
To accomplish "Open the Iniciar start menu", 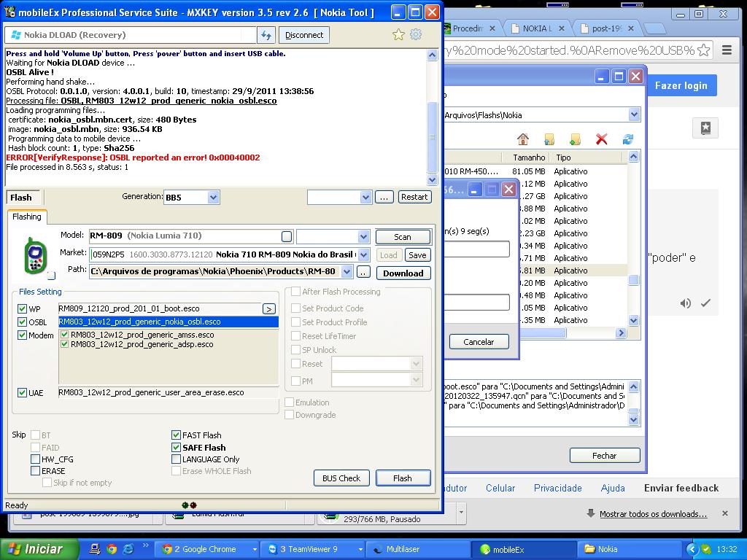I will pos(39,549).
